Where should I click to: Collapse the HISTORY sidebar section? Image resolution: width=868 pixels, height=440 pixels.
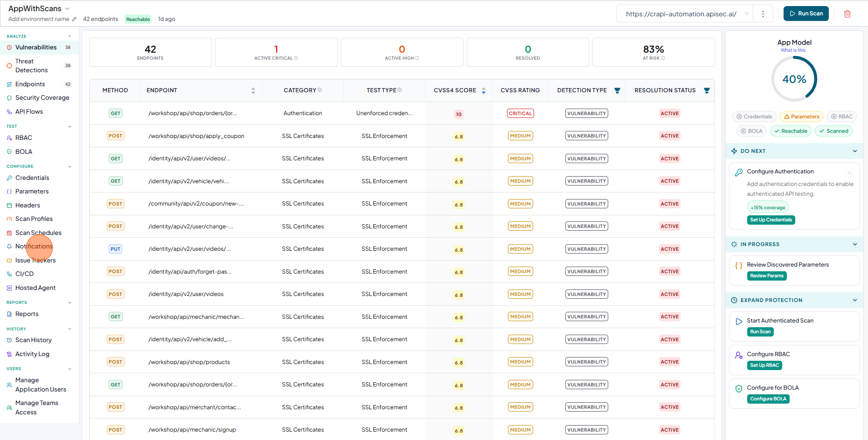69,329
